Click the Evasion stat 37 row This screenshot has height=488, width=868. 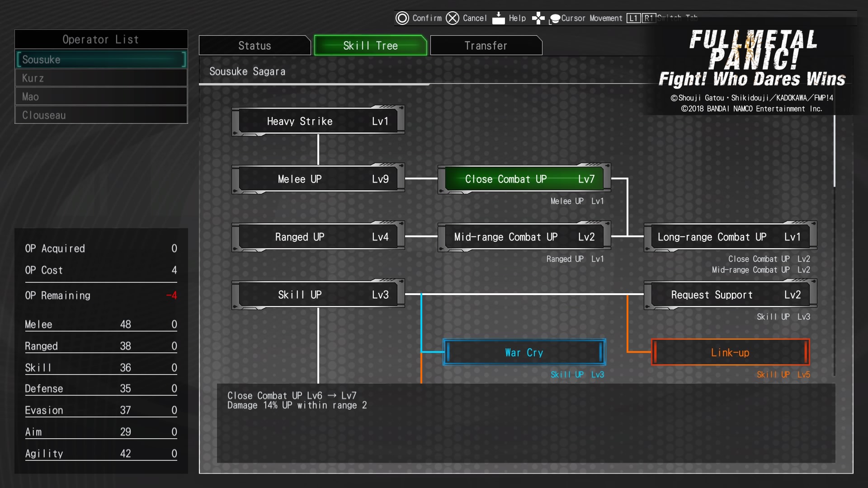coord(101,410)
